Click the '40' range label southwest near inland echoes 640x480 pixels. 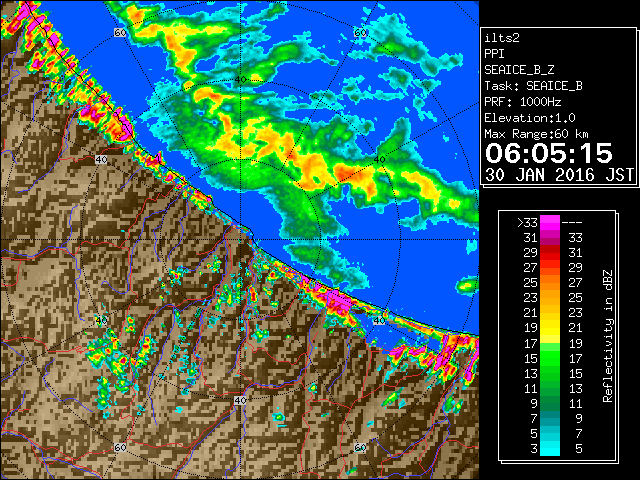[x=101, y=320]
